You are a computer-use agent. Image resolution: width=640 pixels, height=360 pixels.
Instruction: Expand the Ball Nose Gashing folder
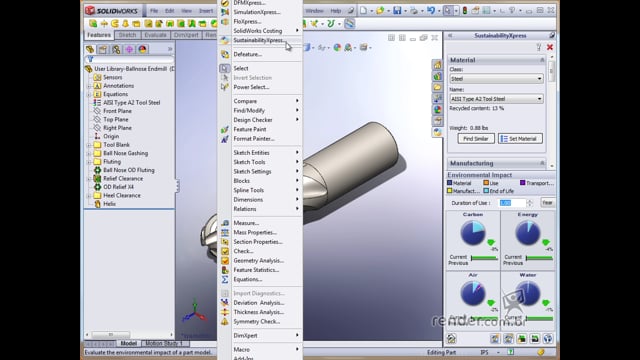point(89,153)
